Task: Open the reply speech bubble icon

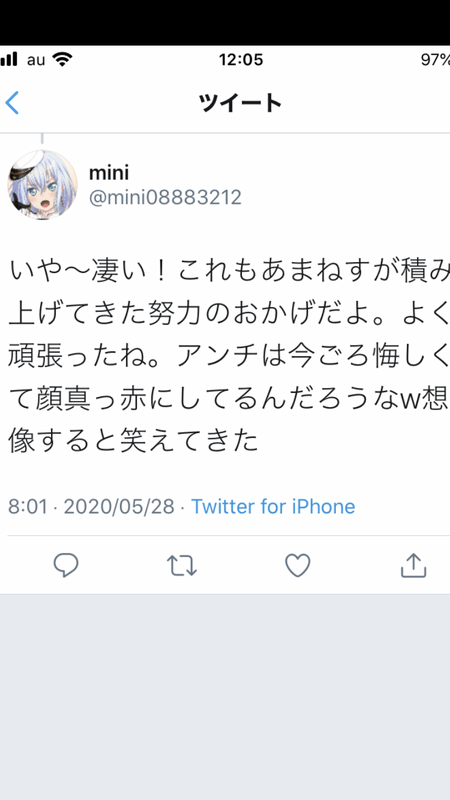Action: tap(66, 565)
